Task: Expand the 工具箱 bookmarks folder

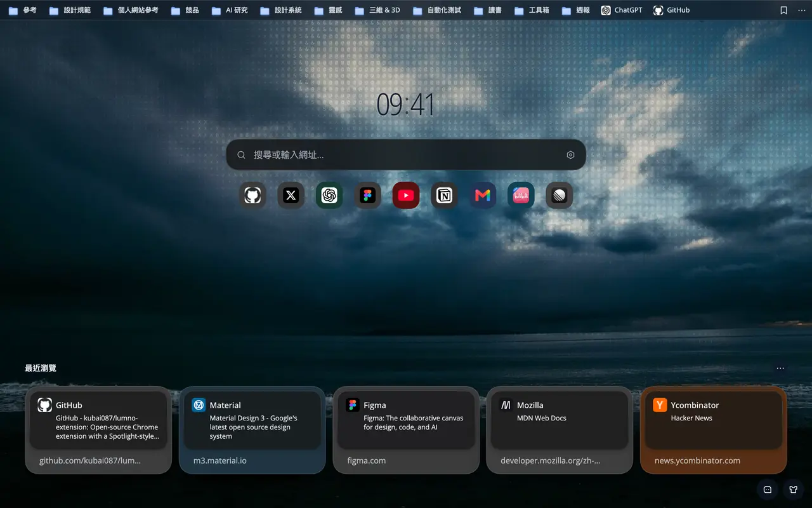Action: 532,10
